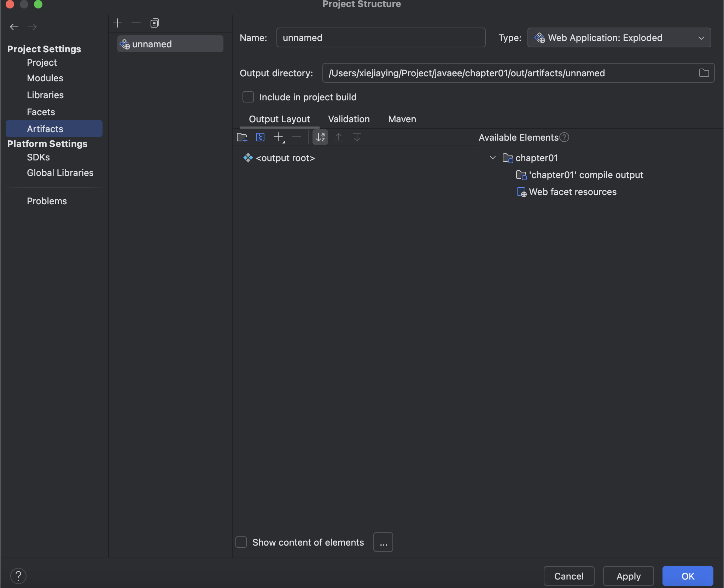
Task: Click the remove artifact minus icon
Action: pos(136,23)
